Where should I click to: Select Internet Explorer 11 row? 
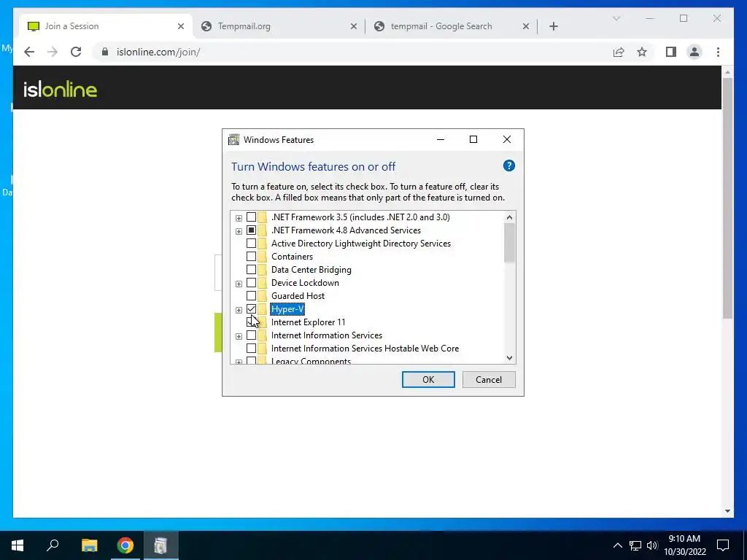tap(309, 322)
